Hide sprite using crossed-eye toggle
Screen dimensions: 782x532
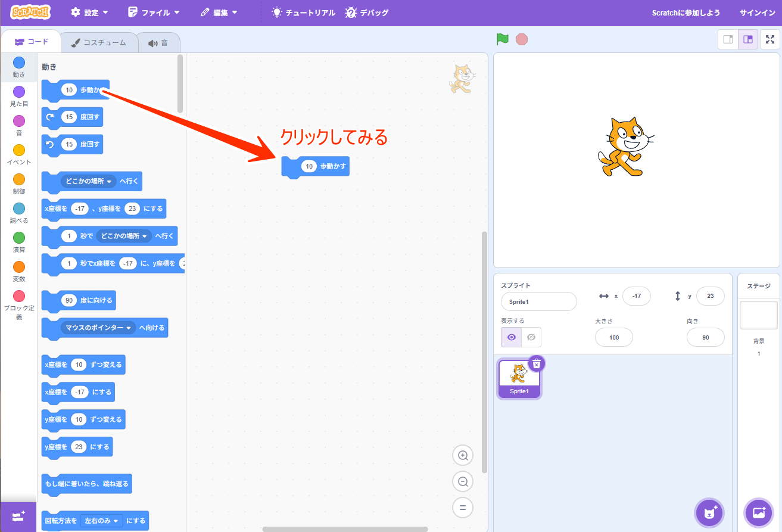(531, 337)
